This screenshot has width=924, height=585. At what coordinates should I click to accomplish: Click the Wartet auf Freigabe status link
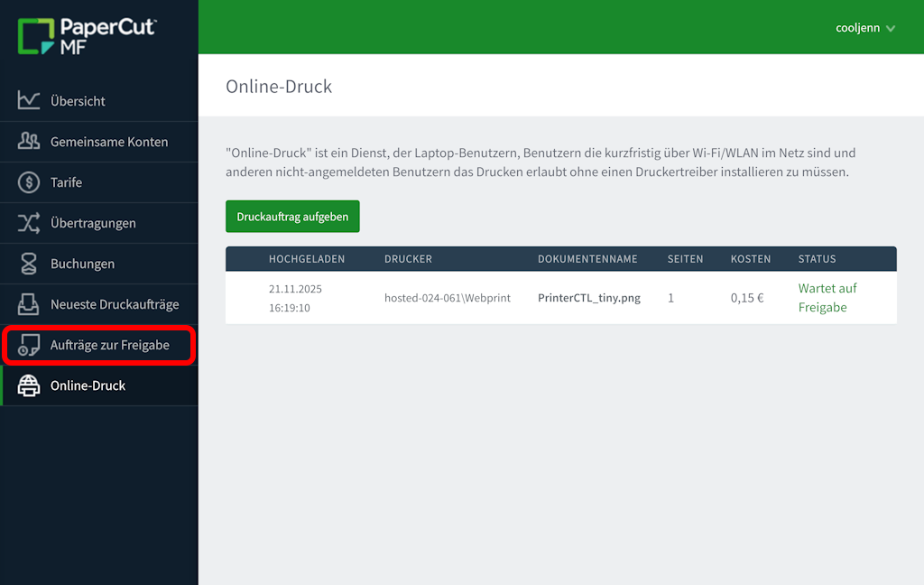click(827, 298)
